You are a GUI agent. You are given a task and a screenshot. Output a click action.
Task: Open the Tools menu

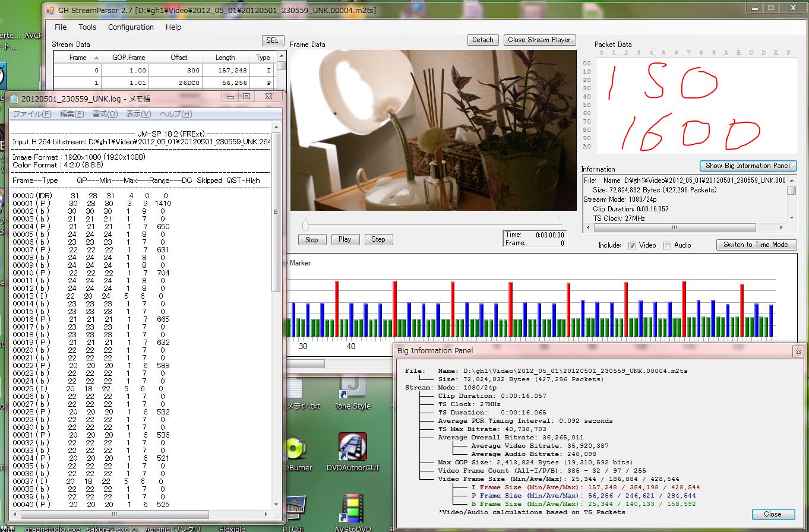[87, 27]
